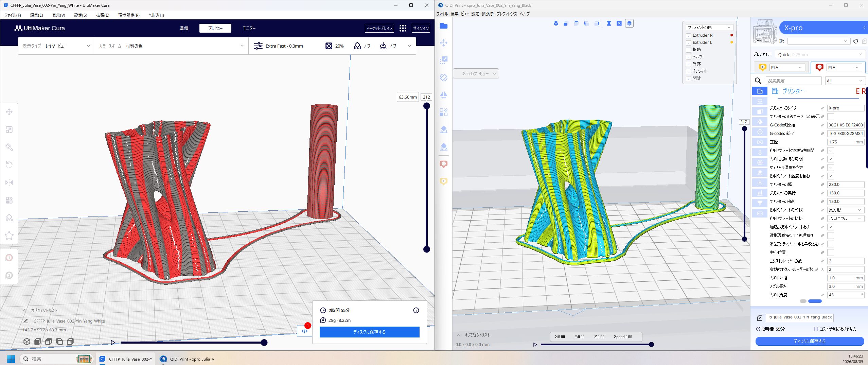The height and width of the screenshot is (365, 868).
Task: Select Extruder L marker in QIDI sidebar
Action: [444, 181]
